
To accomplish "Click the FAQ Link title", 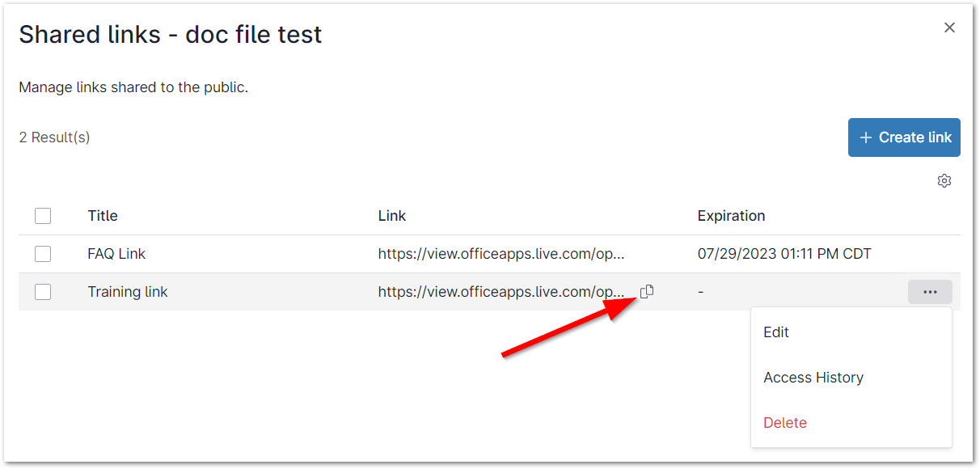I will tap(116, 254).
